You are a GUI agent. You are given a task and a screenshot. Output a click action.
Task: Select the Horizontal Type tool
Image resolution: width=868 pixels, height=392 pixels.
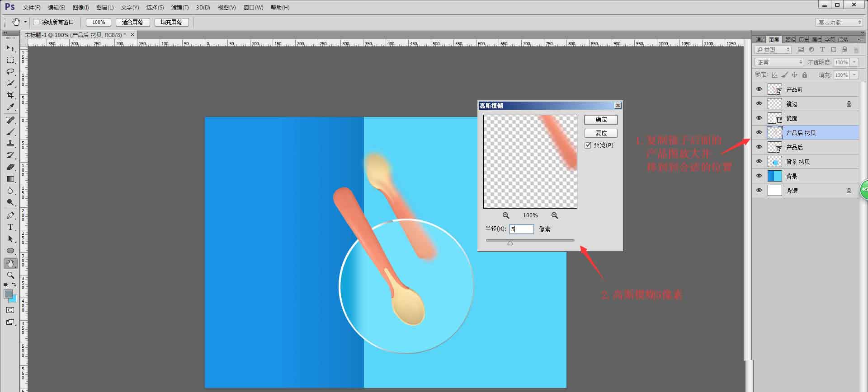tap(10, 227)
